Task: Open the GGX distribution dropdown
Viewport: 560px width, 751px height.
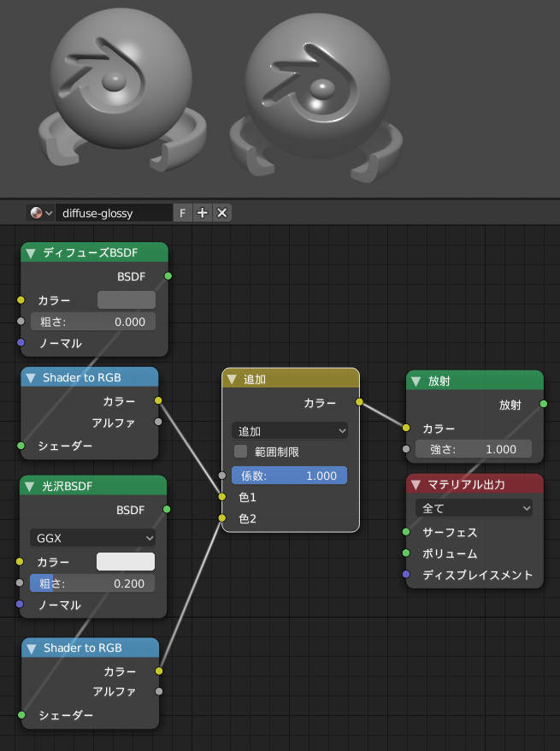Action: (x=92, y=538)
